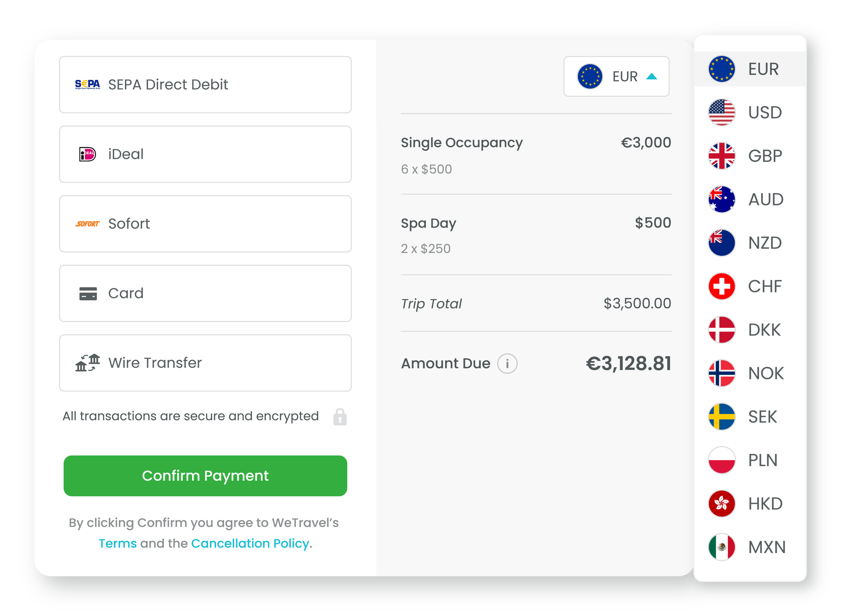Viewport: 841px width, 616px height.
Task: Click the SEPA logo icon
Action: coord(87,84)
